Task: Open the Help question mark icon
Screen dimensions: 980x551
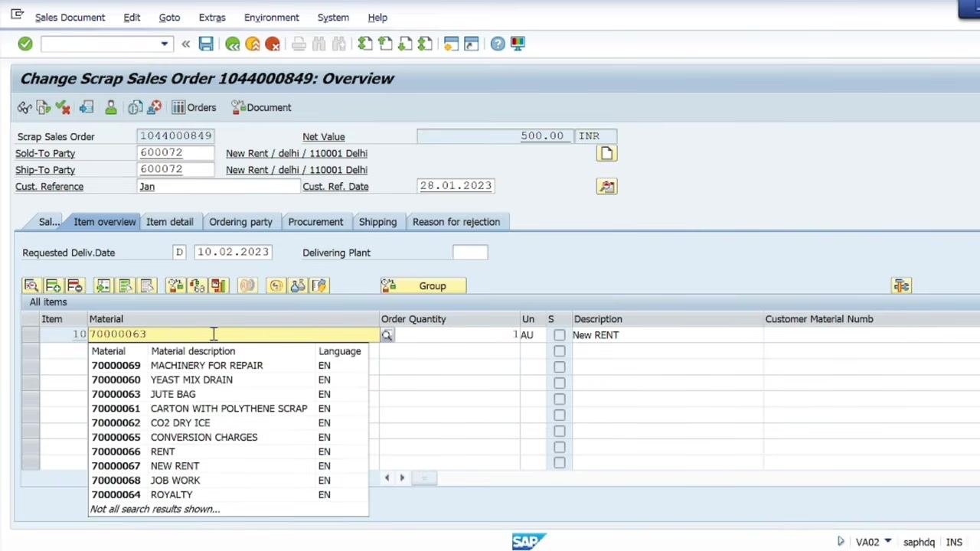Action: coord(498,44)
